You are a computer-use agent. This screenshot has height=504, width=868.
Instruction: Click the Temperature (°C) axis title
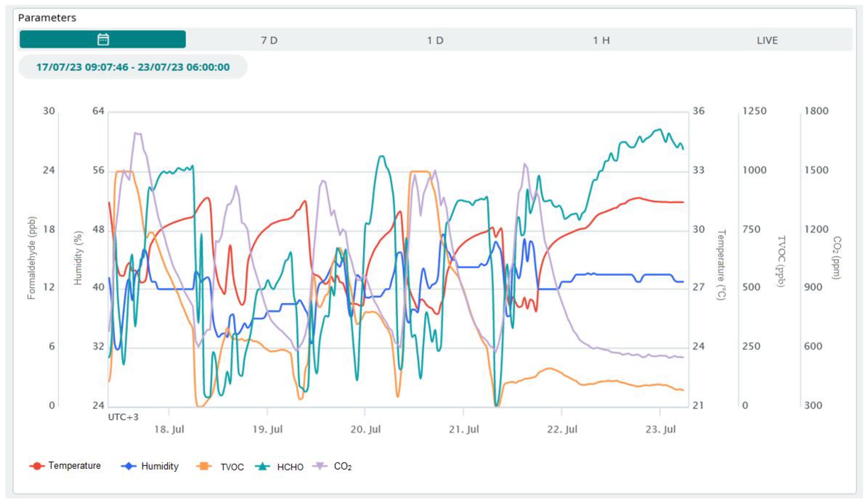[x=721, y=265]
